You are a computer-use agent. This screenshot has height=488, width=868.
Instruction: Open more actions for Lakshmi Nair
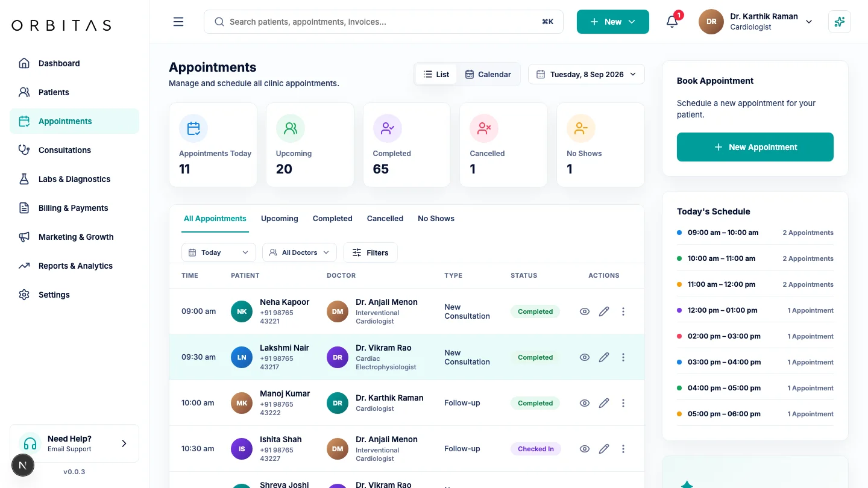point(623,357)
